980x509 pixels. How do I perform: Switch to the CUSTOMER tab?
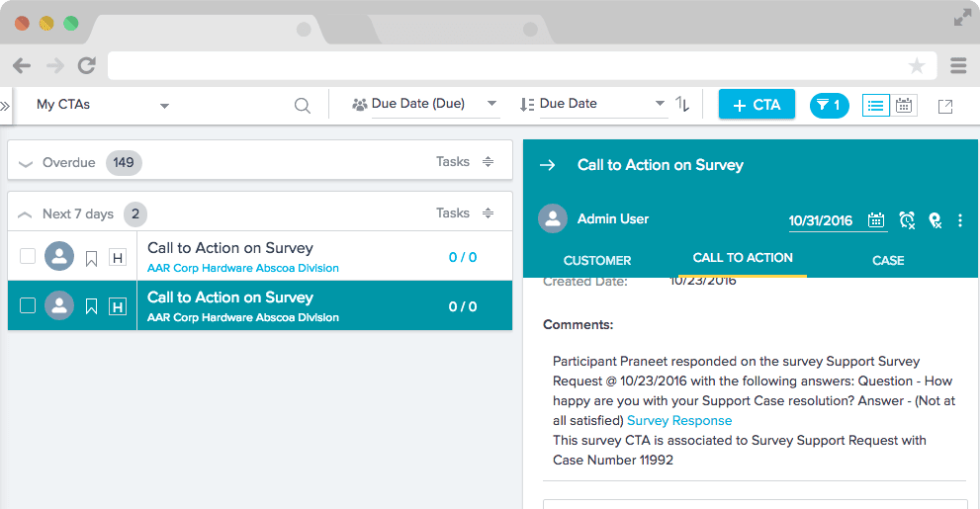pos(597,261)
